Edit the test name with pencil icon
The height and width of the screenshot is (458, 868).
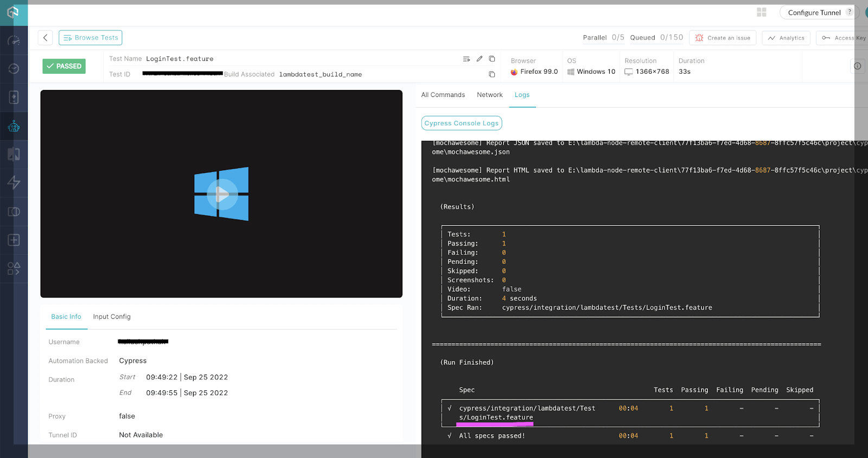[480, 59]
